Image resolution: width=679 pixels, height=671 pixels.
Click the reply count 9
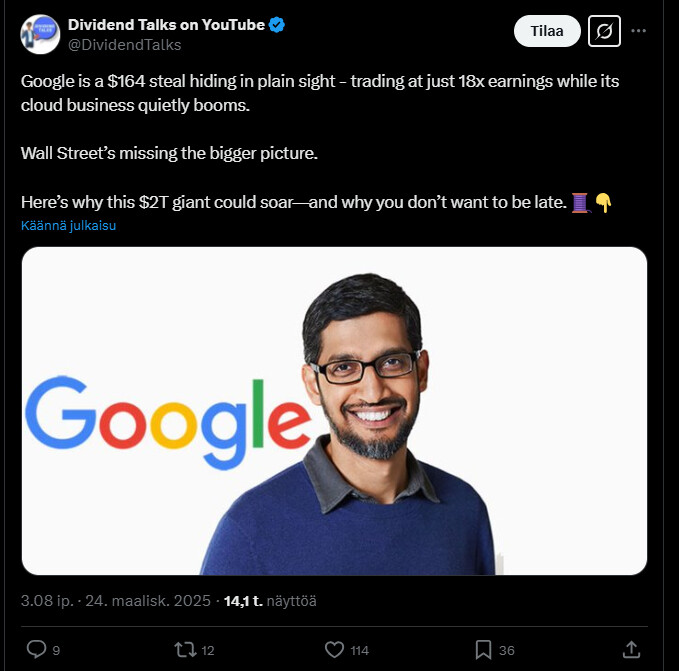56,650
